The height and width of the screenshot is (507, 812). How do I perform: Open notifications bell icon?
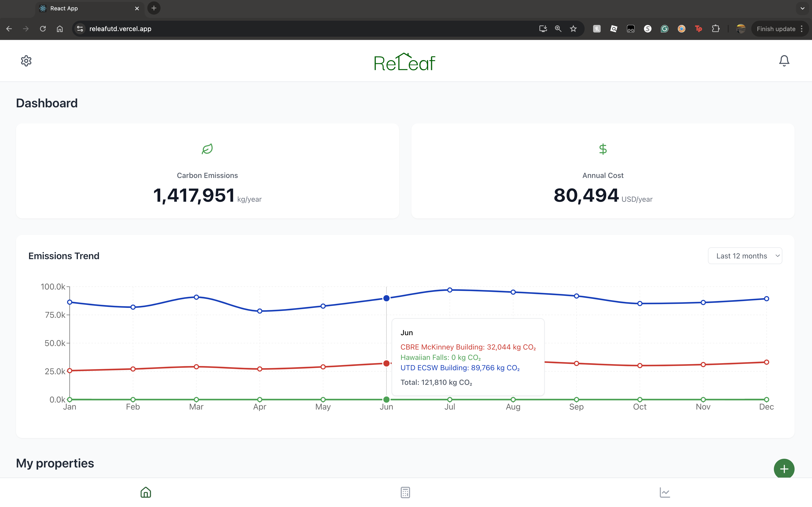tap(784, 61)
